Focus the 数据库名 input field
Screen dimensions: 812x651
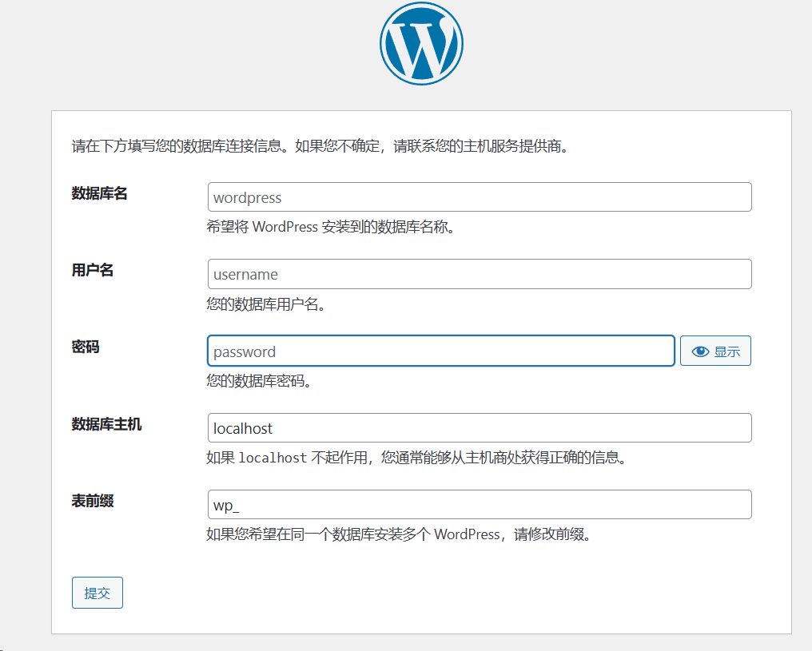coord(480,196)
